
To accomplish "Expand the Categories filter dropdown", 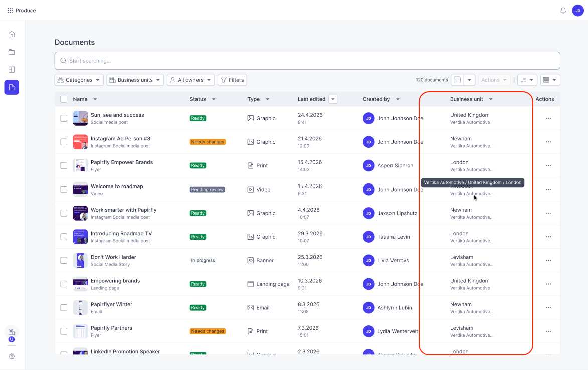I will click(79, 80).
